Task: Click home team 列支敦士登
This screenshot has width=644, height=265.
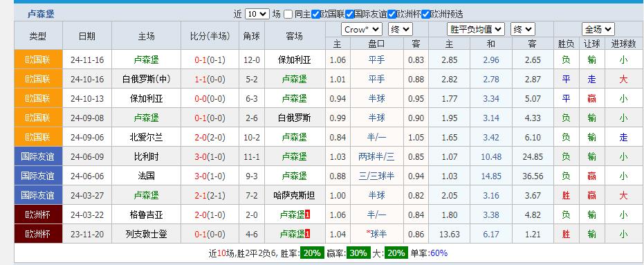Action: (x=146, y=234)
